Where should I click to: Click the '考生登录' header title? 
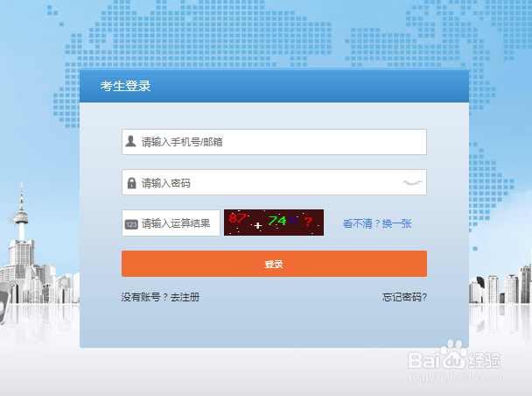point(125,86)
